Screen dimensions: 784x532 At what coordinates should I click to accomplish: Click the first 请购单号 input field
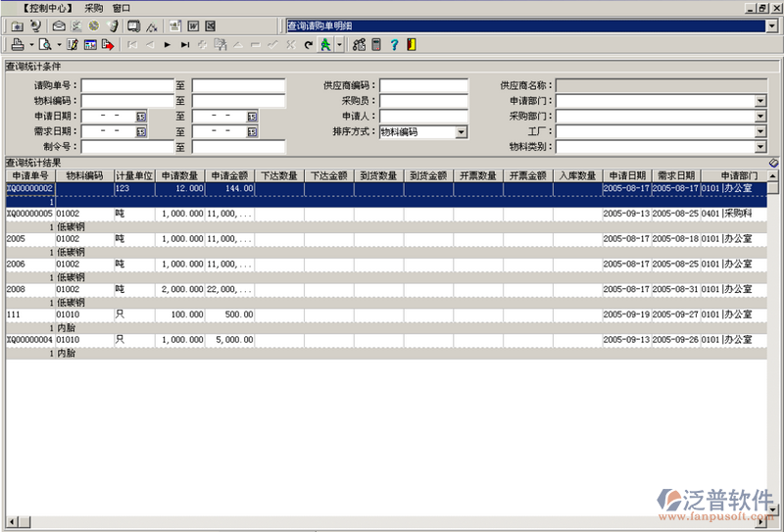(127, 85)
